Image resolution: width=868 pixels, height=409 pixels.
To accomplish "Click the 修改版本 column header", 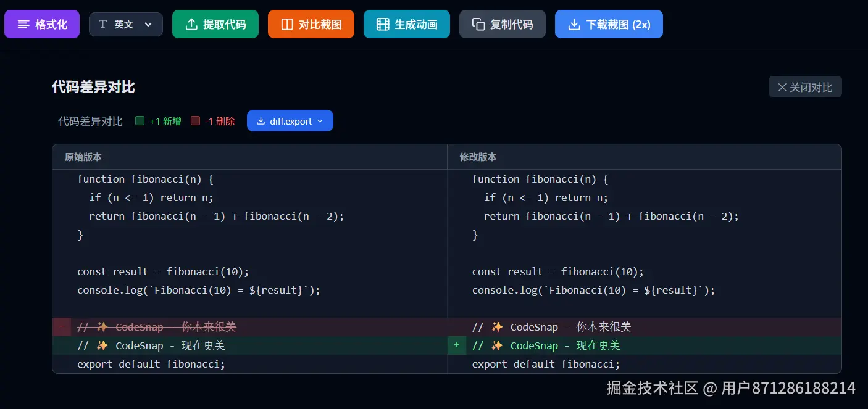I will pyautogui.click(x=478, y=157).
